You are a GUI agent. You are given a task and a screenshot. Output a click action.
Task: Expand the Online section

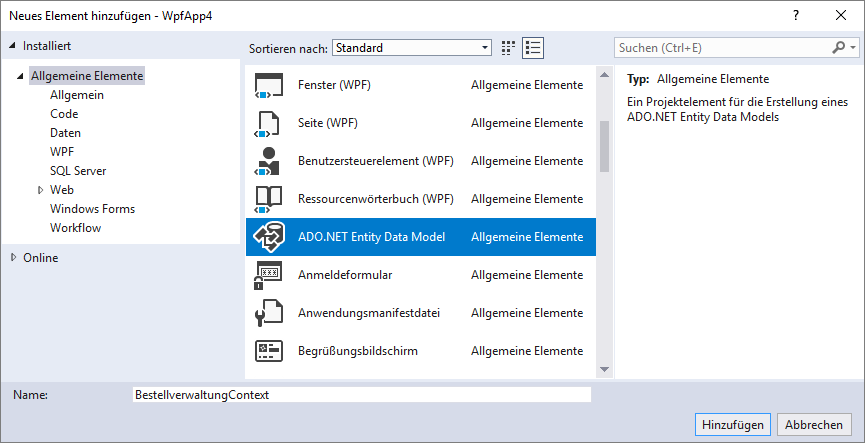pos(13,257)
